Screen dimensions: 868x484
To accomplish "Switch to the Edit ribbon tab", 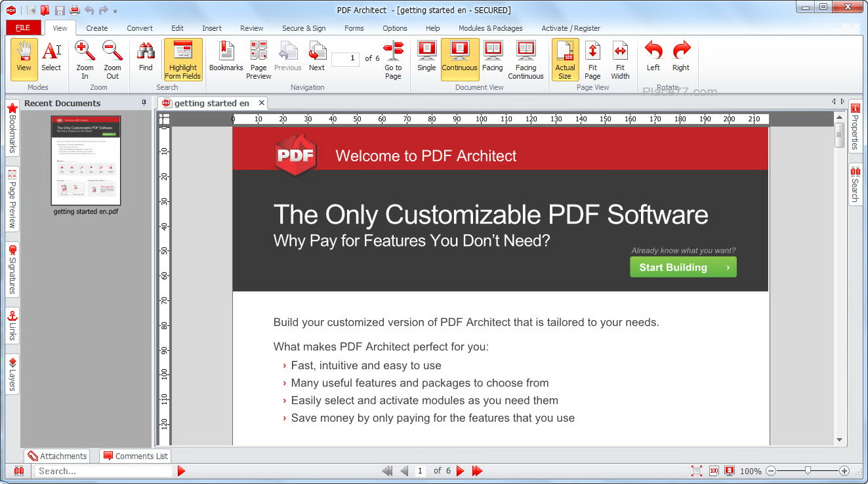I will [x=177, y=28].
